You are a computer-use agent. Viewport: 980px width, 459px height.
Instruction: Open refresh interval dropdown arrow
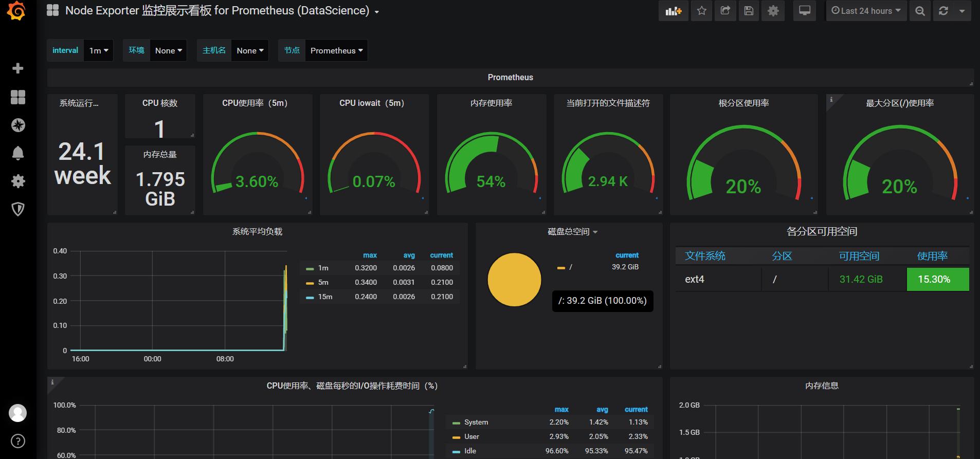coord(962,11)
